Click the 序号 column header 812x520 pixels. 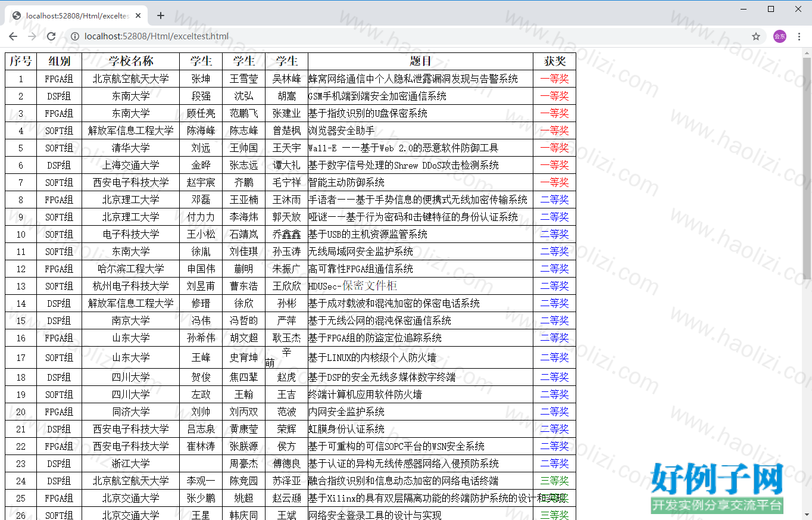(21, 61)
